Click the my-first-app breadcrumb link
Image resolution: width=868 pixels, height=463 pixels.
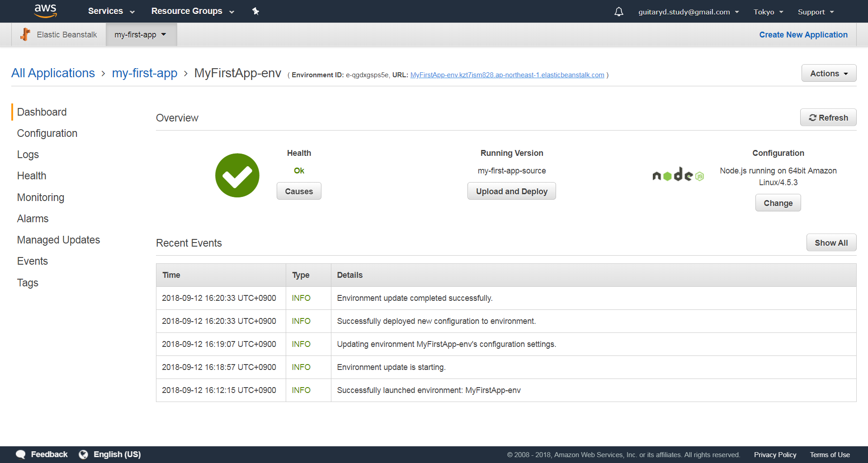click(x=145, y=73)
